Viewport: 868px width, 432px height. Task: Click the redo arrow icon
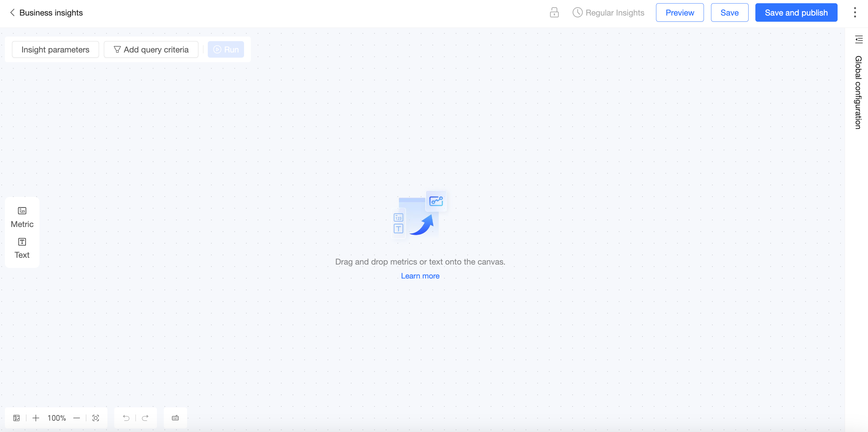click(145, 418)
